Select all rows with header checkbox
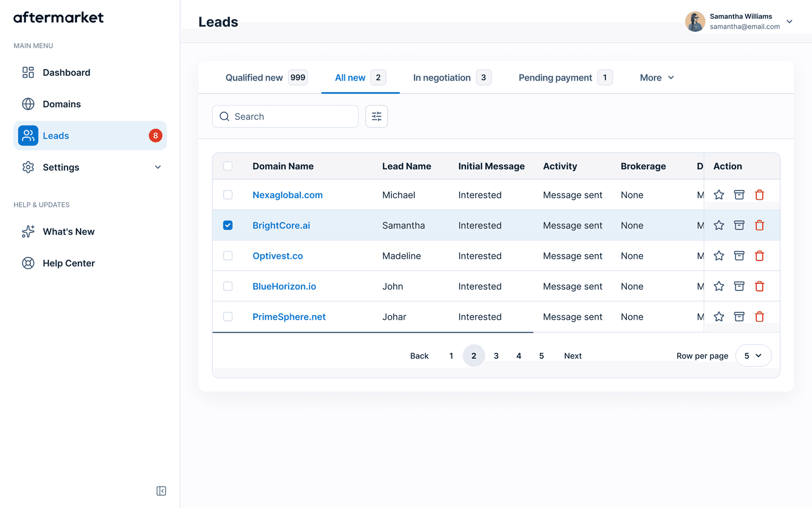 pyautogui.click(x=228, y=166)
